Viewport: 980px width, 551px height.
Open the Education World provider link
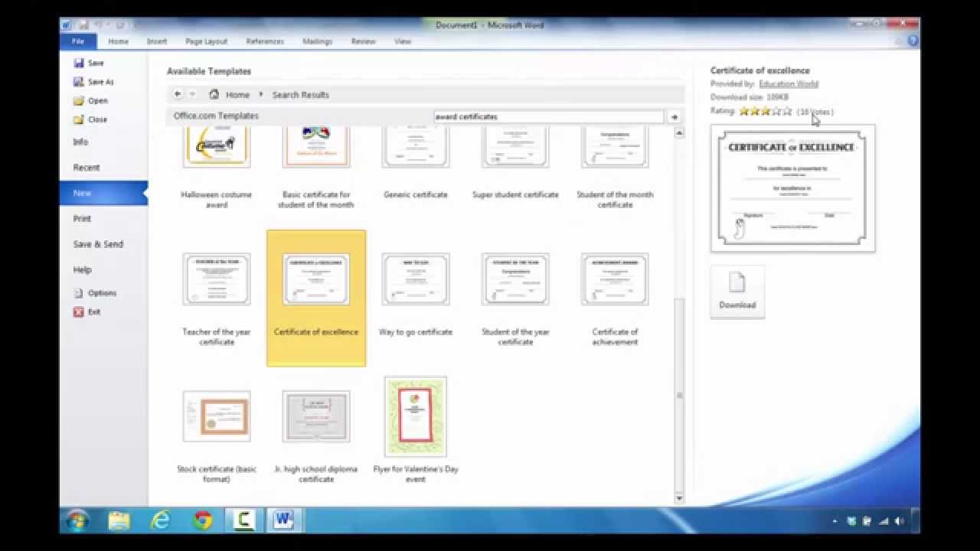pyautogui.click(x=789, y=84)
